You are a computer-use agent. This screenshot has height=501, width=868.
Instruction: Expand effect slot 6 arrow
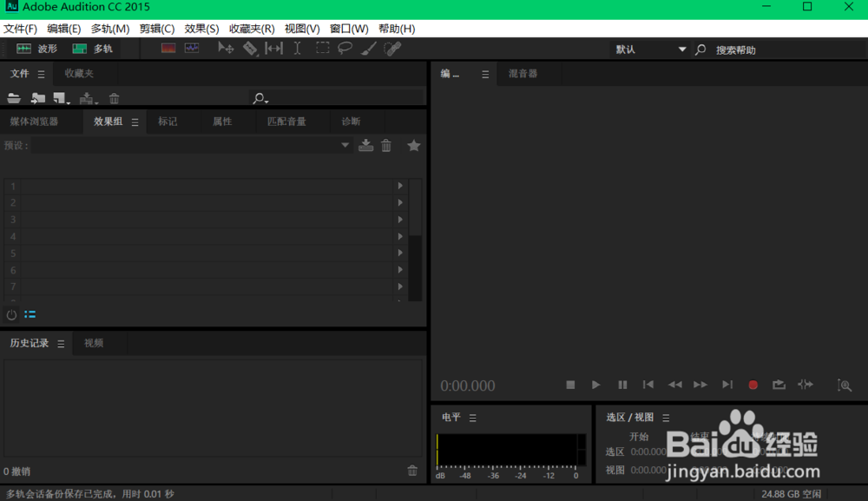tap(399, 269)
